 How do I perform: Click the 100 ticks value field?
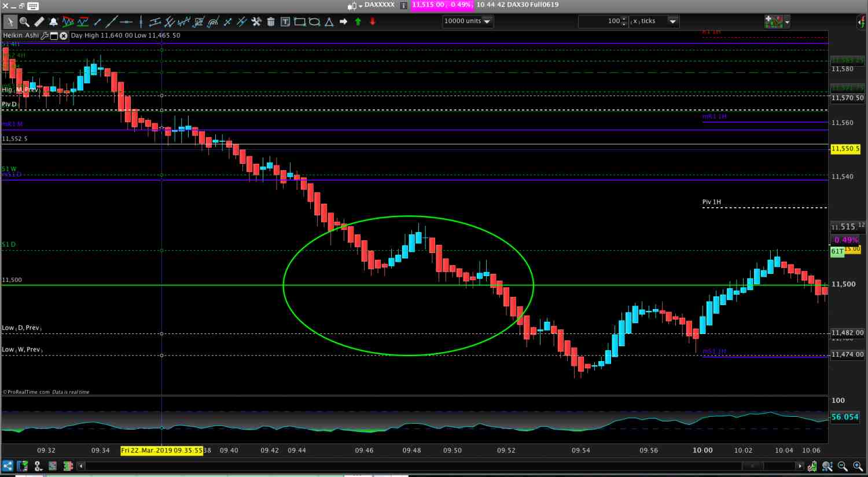pyautogui.click(x=600, y=21)
